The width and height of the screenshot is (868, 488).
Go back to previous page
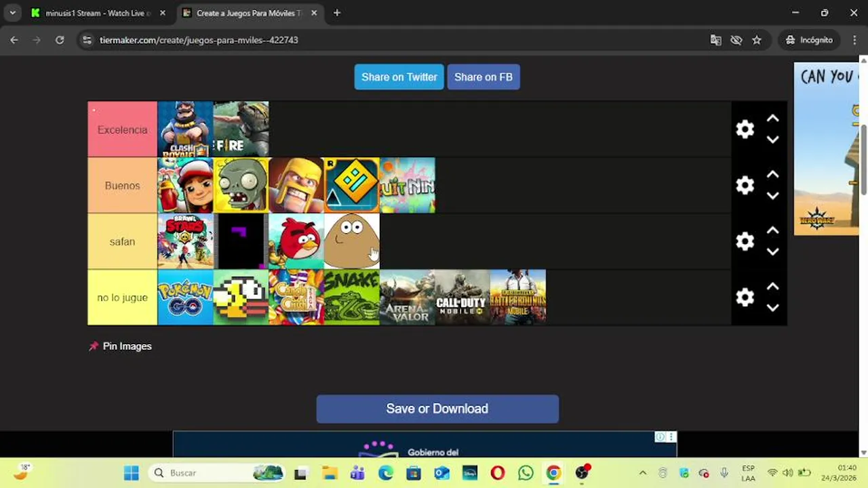click(14, 40)
